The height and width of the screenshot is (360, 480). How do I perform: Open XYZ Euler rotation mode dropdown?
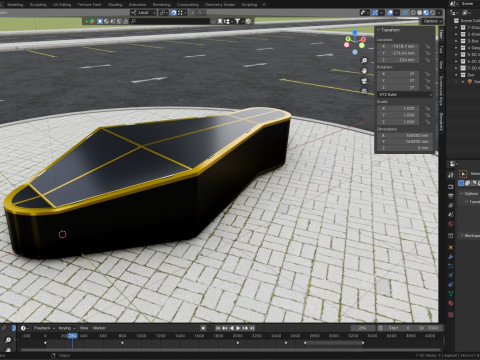pyautogui.click(x=405, y=94)
